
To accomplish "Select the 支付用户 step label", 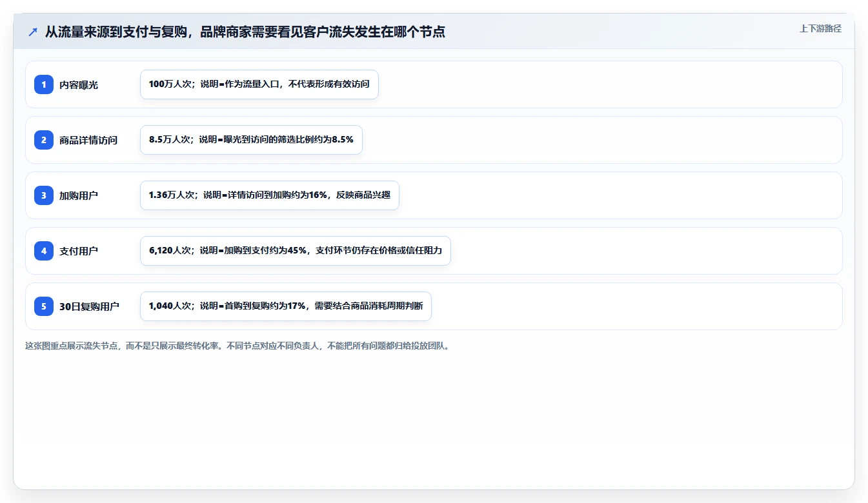I will point(79,251).
